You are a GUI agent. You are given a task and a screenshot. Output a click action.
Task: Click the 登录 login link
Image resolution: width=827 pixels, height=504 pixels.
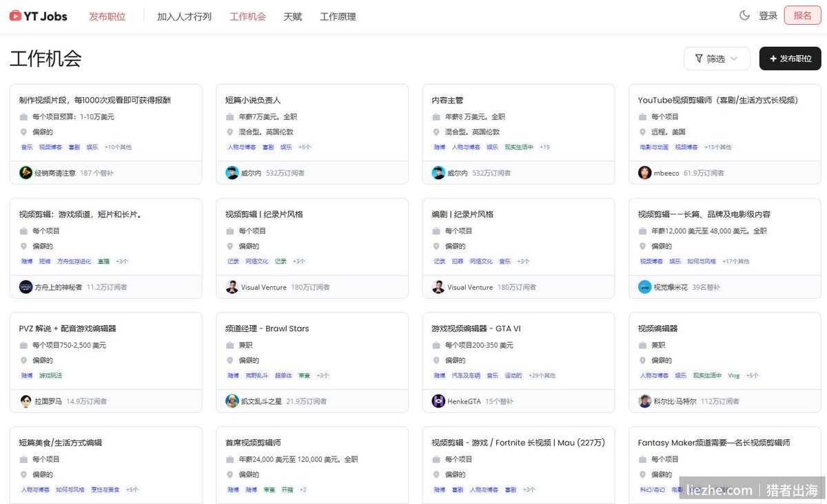[x=768, y=16]
